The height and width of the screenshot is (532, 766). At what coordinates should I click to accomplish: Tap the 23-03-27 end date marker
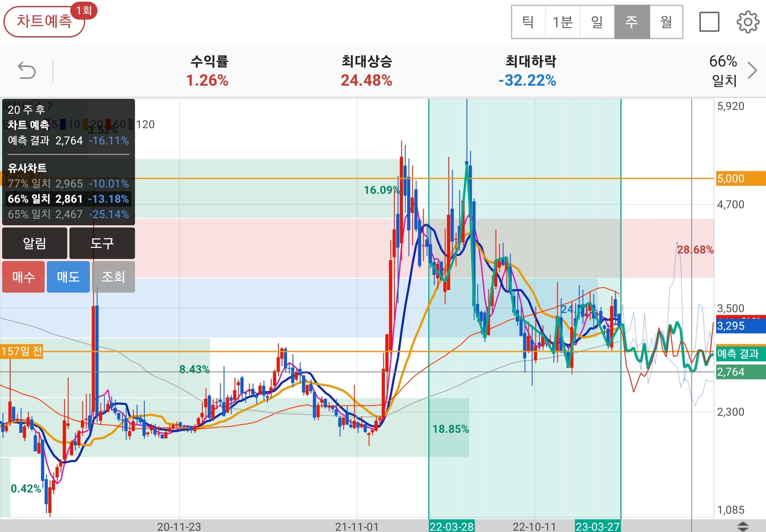(597, 526)
